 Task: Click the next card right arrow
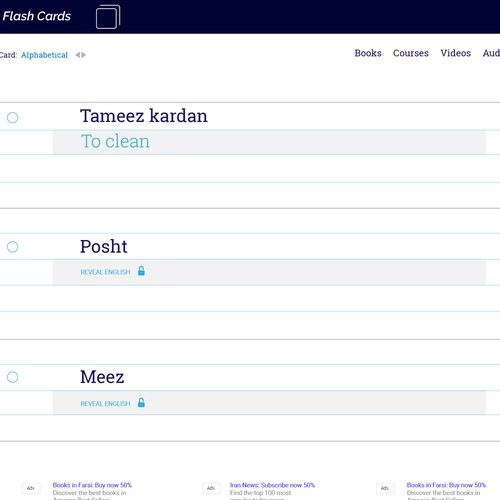84,55
